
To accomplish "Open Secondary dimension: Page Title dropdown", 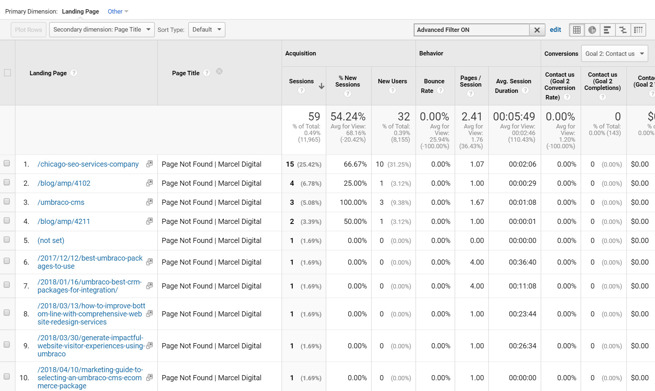I will point(102,30).
